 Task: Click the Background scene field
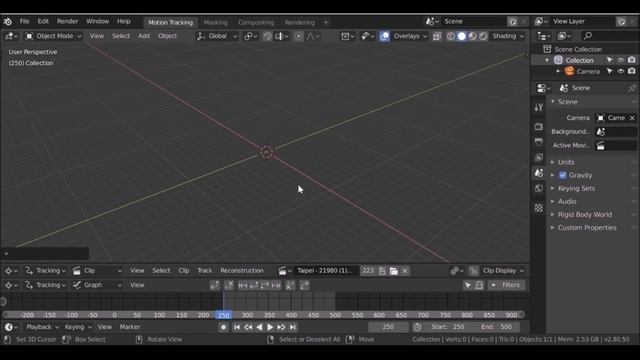click(616, 132)
